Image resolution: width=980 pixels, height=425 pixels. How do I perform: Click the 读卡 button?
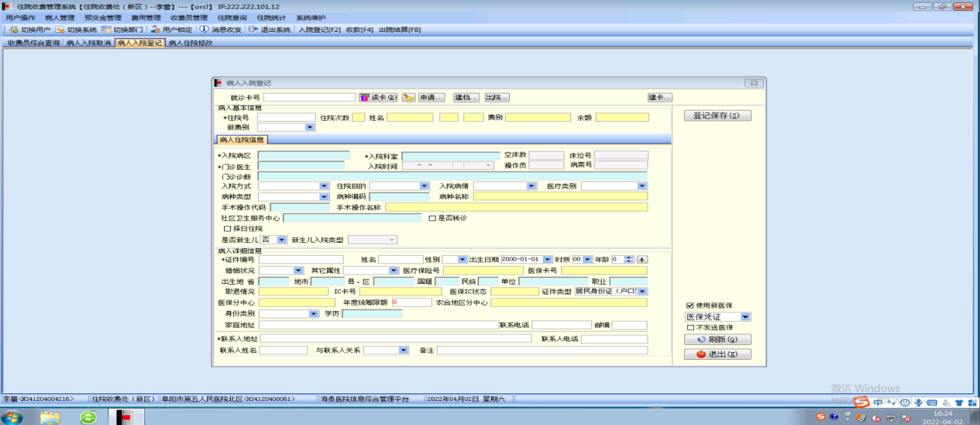point(379,98)
